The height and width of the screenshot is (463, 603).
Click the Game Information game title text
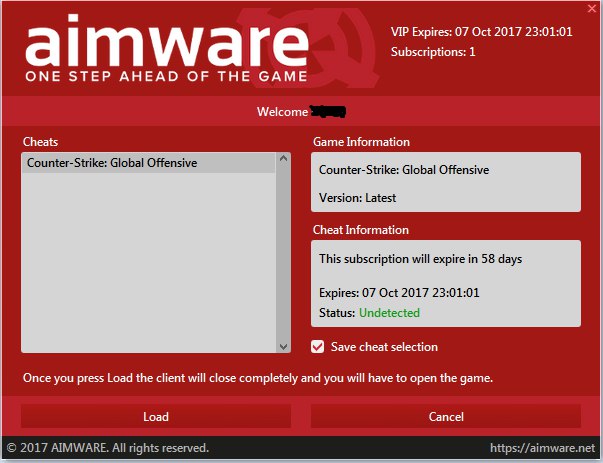coord(404,170)
